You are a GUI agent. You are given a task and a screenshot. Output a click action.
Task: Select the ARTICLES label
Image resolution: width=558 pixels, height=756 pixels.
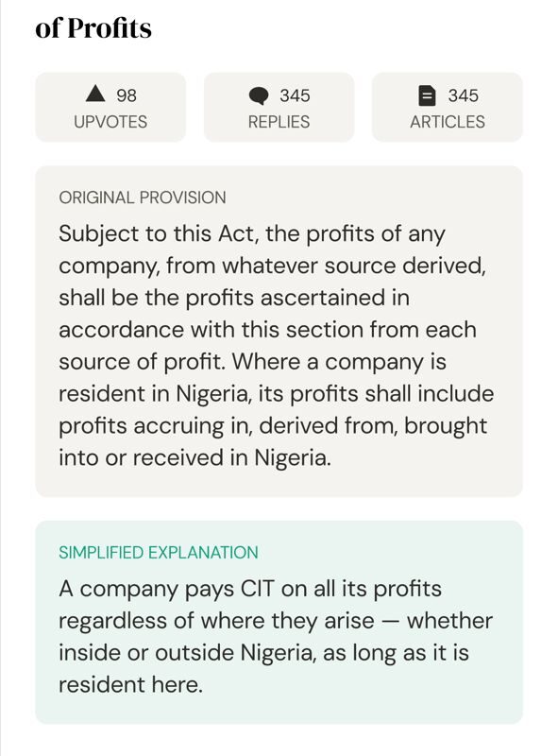tap(448, 122)
